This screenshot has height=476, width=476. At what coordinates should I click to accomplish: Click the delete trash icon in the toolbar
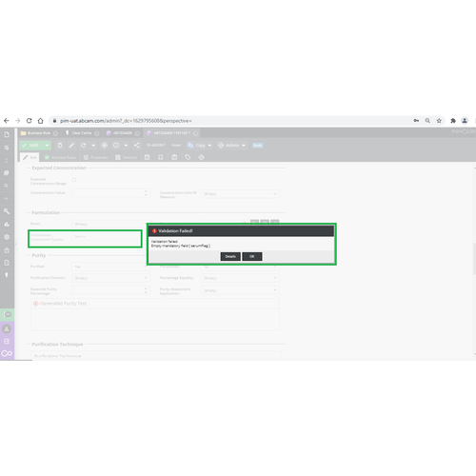[60, 146]
